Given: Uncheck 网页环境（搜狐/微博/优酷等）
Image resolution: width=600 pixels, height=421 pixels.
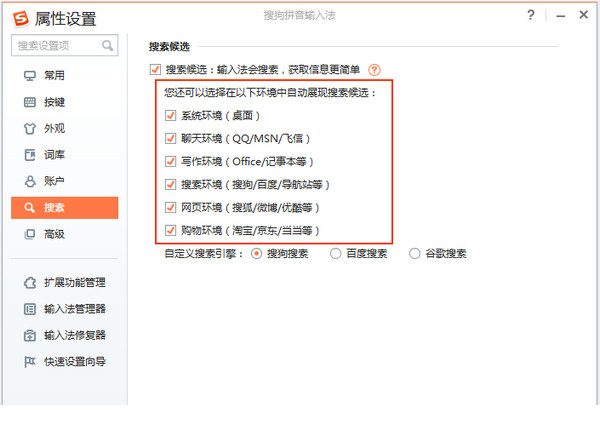Looking at the screenshot, I should tap(170, 207).
